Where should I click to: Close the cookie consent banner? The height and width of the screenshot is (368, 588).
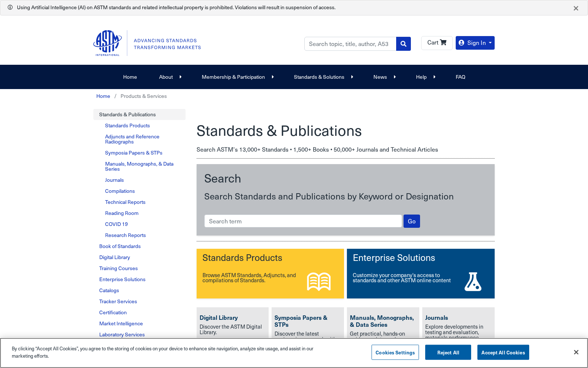coord(576,352)
